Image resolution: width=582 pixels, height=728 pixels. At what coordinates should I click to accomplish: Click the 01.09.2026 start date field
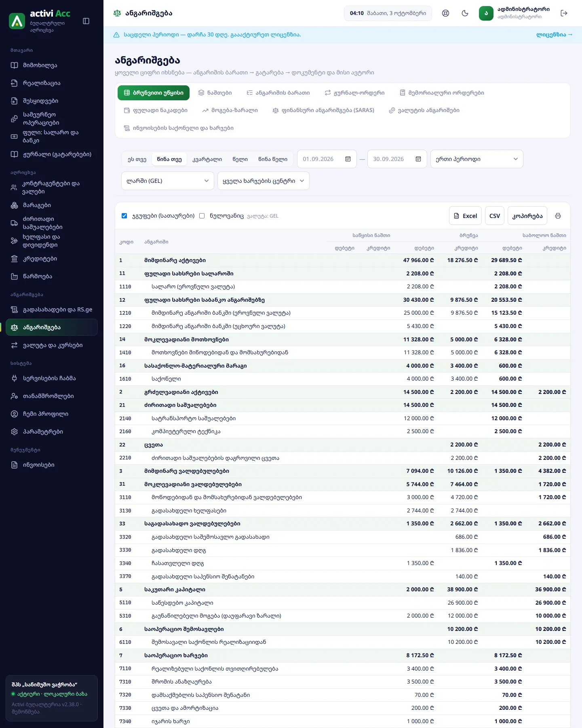click(x=327, y=159)
